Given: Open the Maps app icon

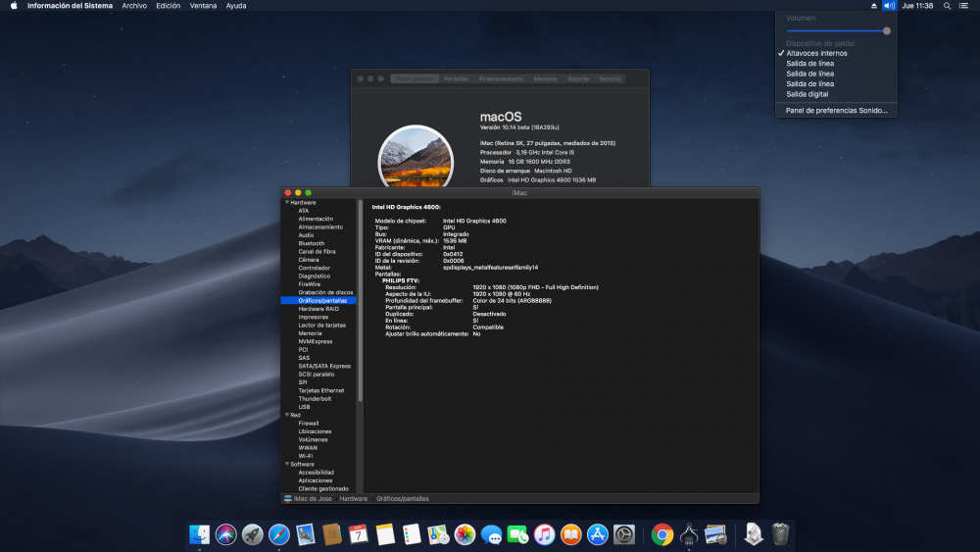Looking at the screenshot, I should (x=438, y=534).
